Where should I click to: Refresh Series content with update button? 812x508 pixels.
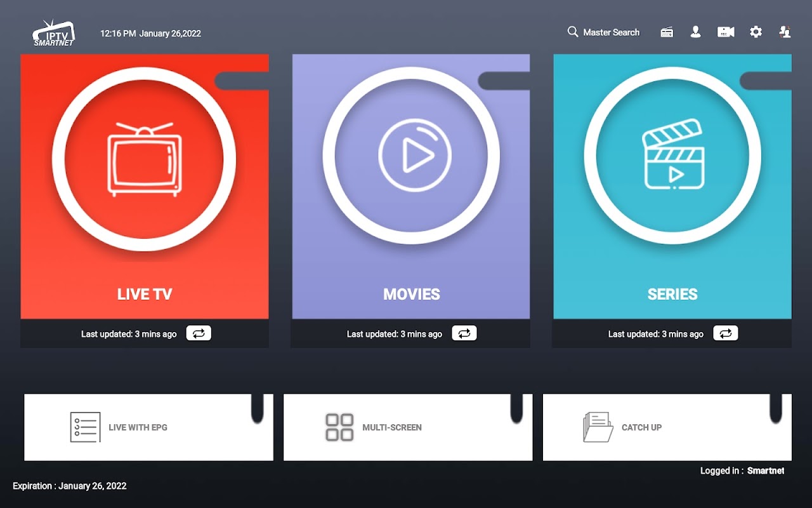click(726, 333)
